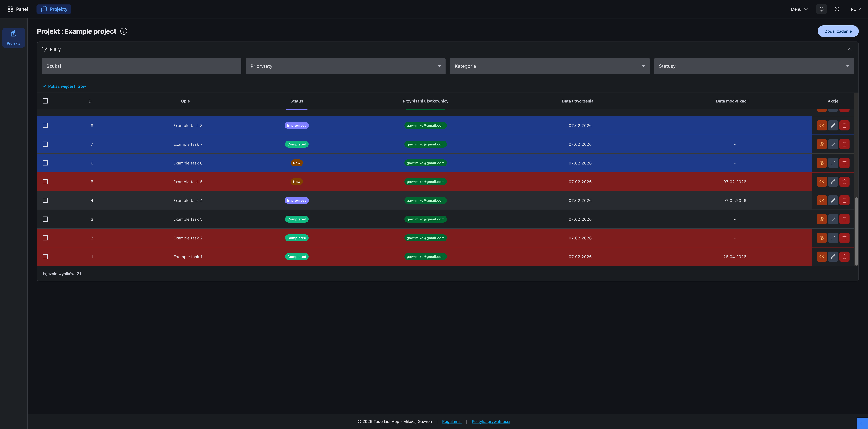Image resolution: width=868 pixels, height=429 pixels.
Task: Select Example task 3 row checkbox
Action: pyautogui.click(x=45, y=219)
